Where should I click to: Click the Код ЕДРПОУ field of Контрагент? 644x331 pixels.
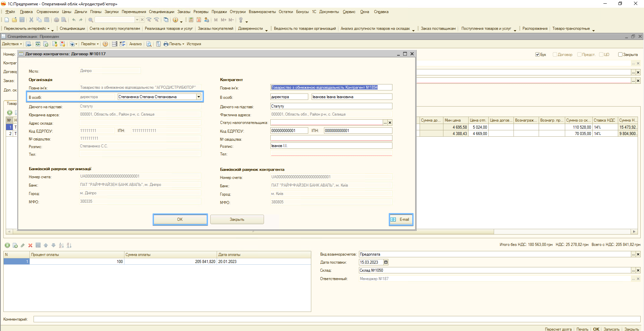pos(289,131)
